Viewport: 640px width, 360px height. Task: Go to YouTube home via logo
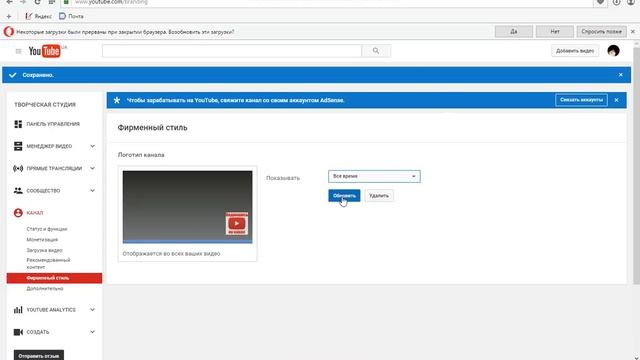coord(44,51)
